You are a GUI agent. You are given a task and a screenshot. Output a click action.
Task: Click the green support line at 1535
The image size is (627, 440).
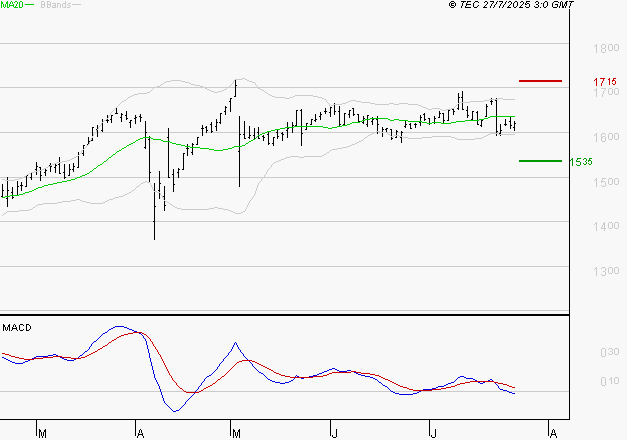tap(540, 161)
